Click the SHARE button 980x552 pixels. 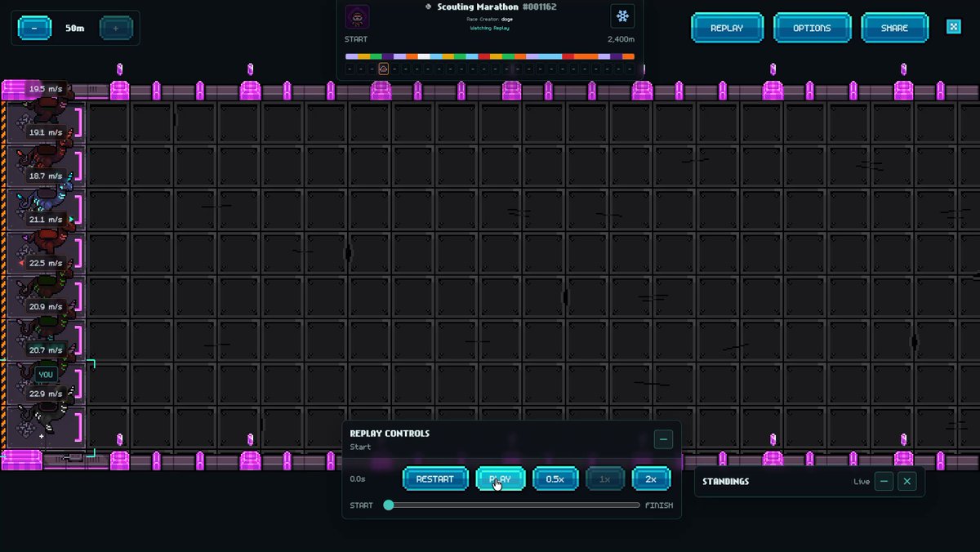[x=894, y=28]
